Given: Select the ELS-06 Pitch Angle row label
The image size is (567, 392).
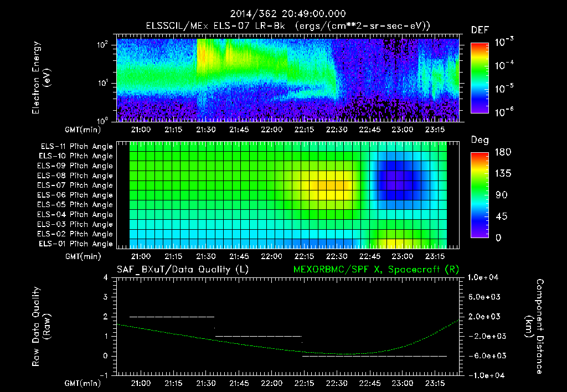Looking at the screenshot, I should [x=75, y=195].
